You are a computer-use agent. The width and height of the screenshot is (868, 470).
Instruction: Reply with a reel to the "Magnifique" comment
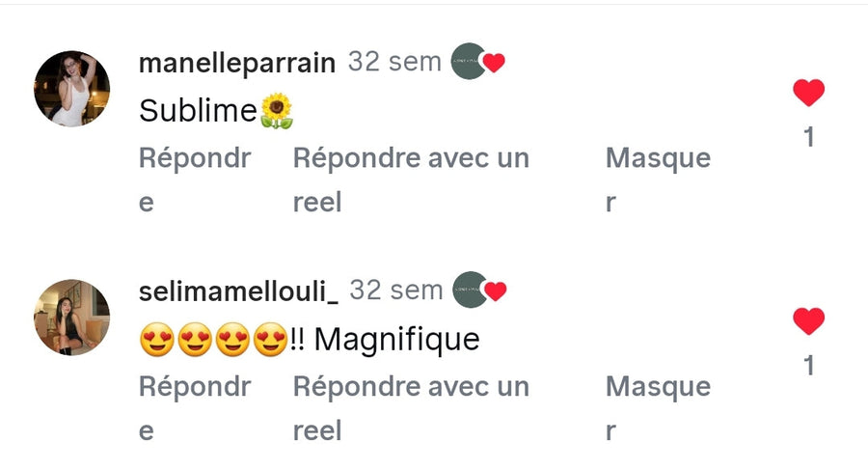(x=411, y=387)
